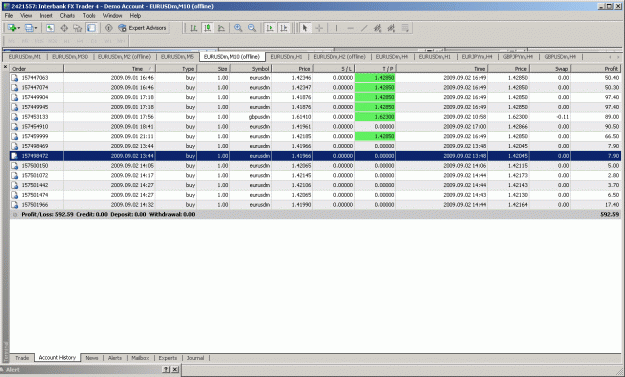Image resolution: width=625 pixels, height=377 pixels.
Task: Open the View menu
Action: (26, 16)
